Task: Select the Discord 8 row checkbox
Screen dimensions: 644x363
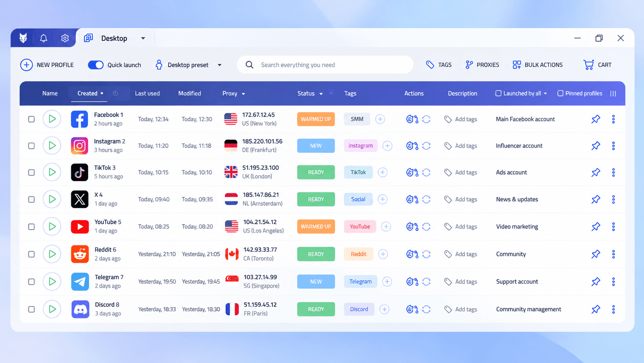Action: [x=32, y=309]
